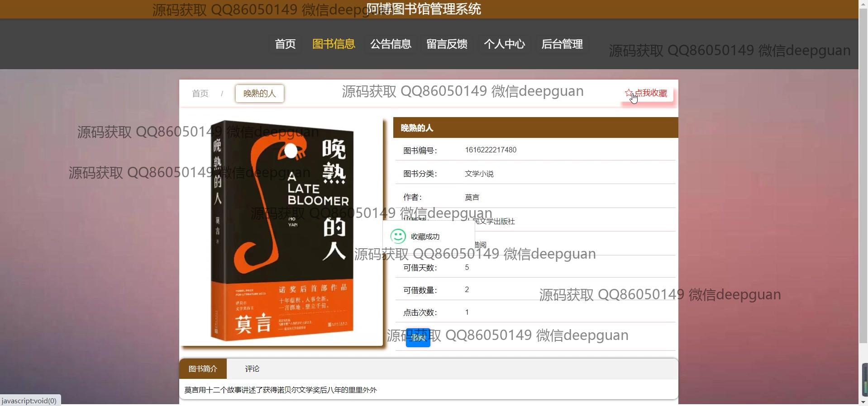This screenshot has height=406, width=868.
Task: Click the book synopsis text about 莫言
Action: pyautogui.click(x=280, y=390)
